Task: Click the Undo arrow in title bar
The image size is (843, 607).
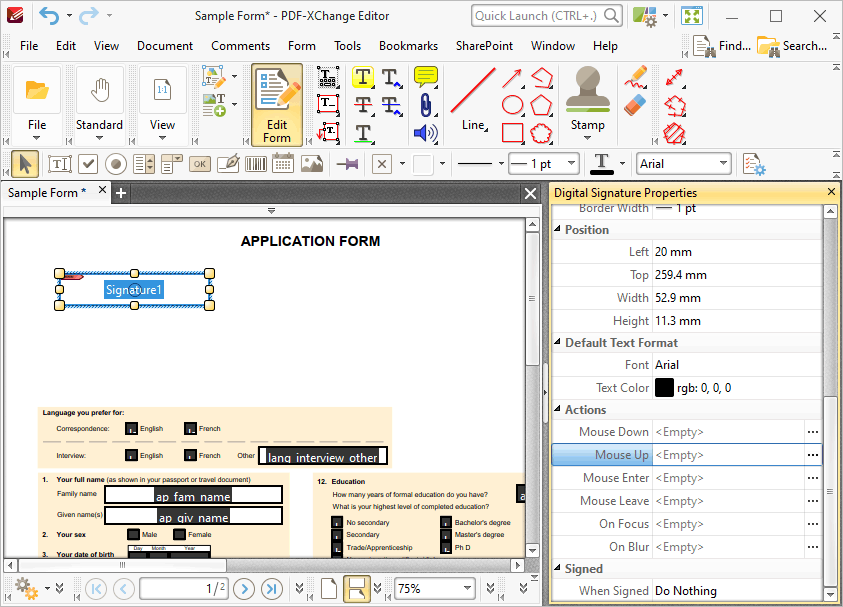Action: (x=49, y=16)
